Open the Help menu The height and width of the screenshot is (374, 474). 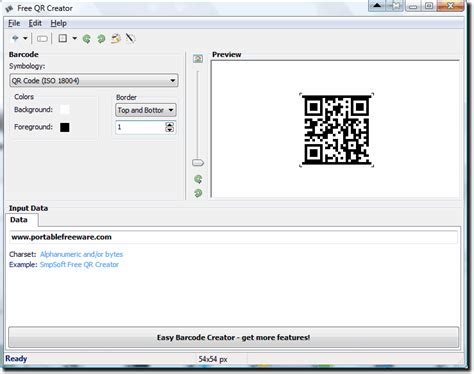tap(59, 23)
